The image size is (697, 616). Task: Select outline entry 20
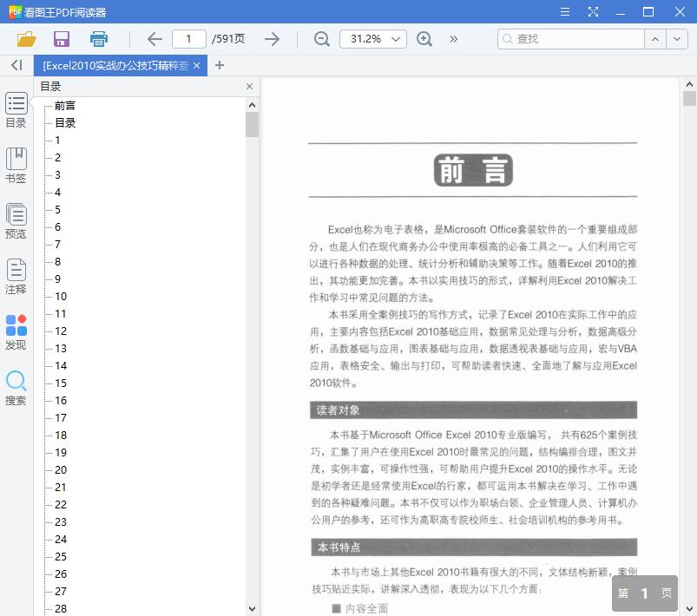[x=61, y=469]
